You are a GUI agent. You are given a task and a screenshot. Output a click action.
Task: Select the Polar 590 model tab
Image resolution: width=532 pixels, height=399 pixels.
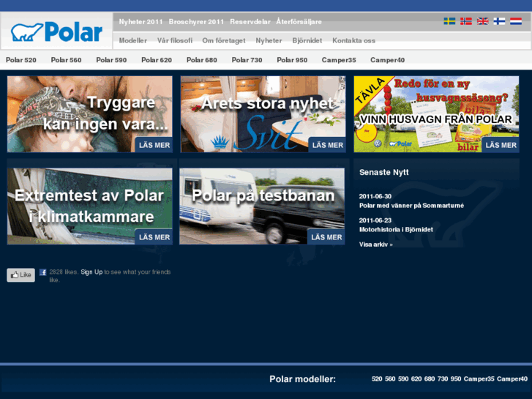[111, 60]
